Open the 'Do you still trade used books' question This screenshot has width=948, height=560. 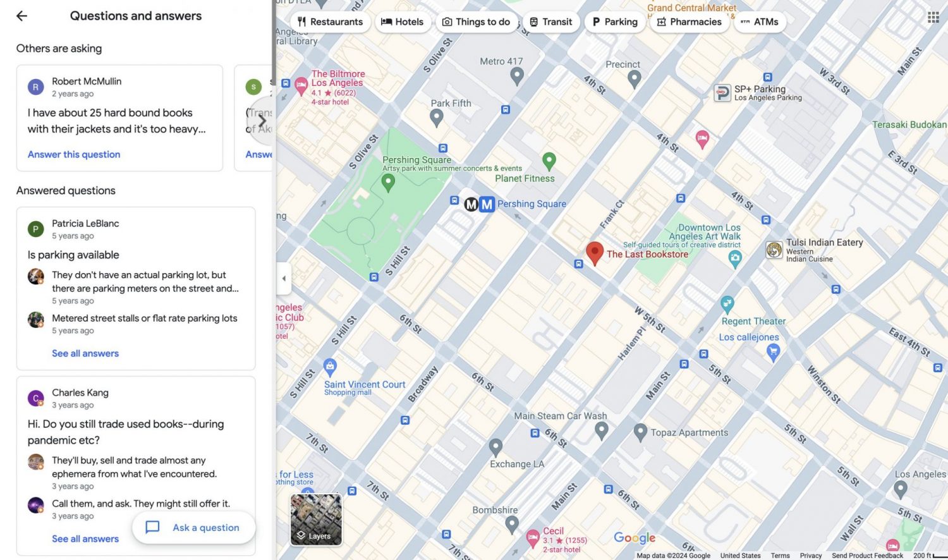tap(126, 432)
